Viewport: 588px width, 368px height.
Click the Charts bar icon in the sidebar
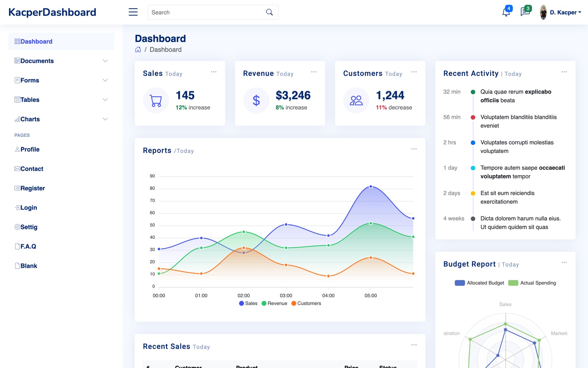pyautogui.click(x=17, y=119)
